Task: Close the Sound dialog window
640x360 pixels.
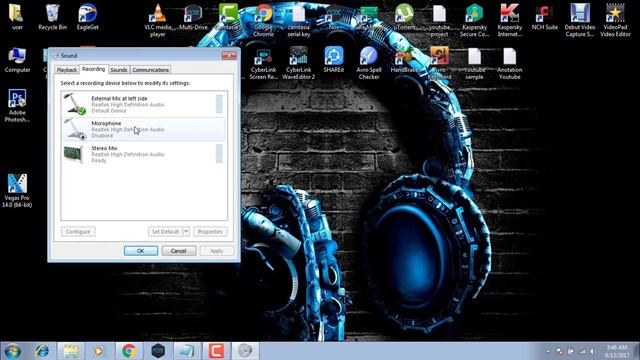Action: (229, 55)
